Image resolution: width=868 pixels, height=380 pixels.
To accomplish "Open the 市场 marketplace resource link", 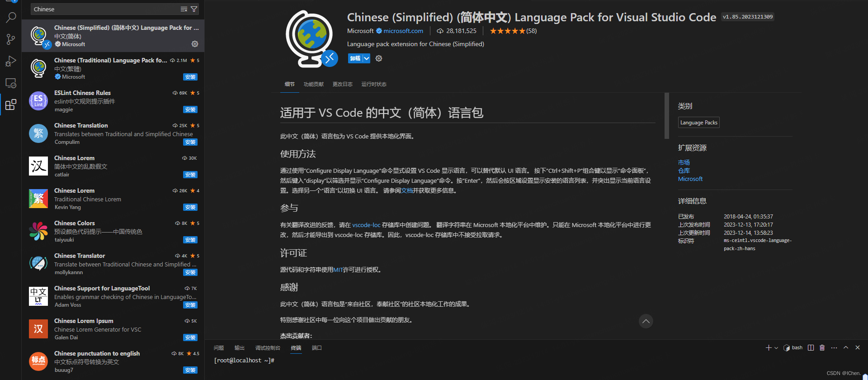I will [x=684, y=162].
